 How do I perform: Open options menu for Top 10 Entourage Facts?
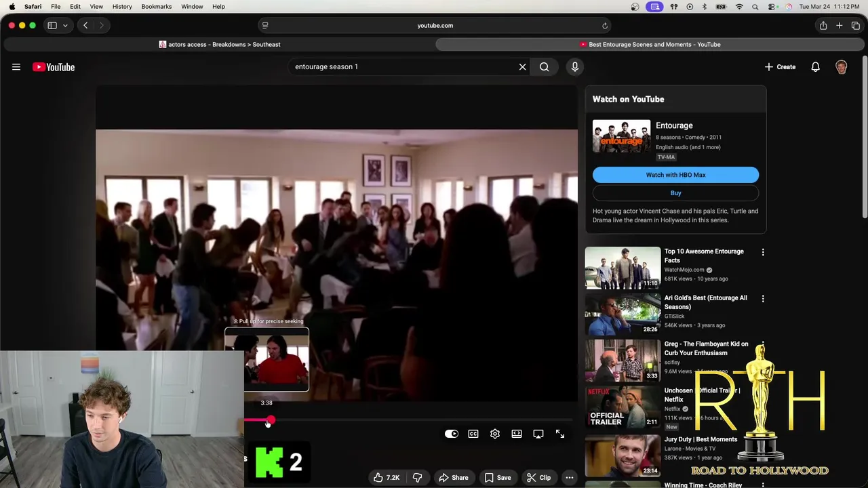pos(763,252)
